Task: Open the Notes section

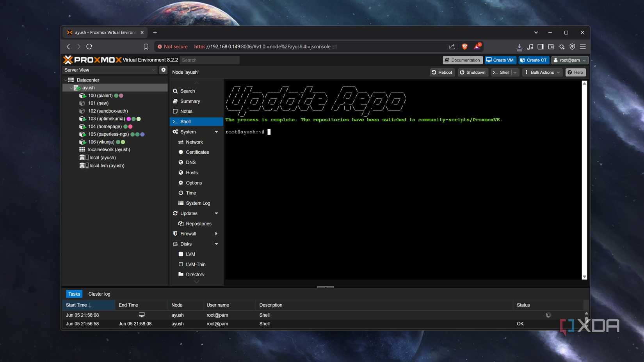Action: [186, 111]
